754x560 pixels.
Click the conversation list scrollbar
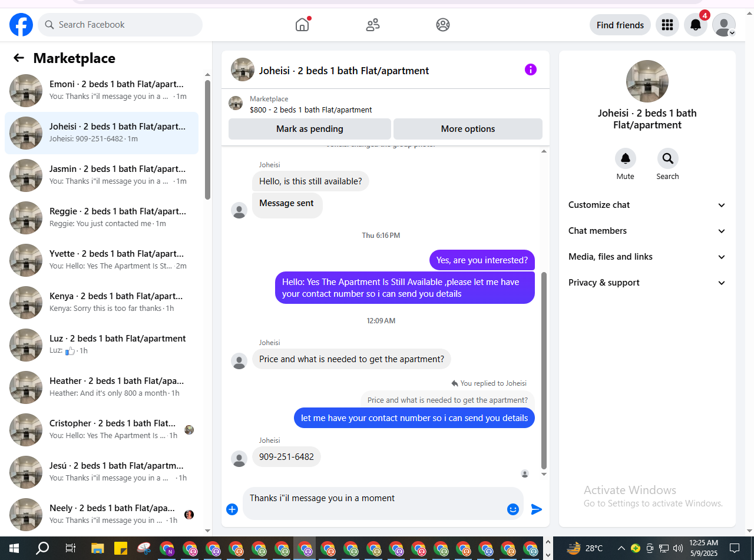coord(207,139)
